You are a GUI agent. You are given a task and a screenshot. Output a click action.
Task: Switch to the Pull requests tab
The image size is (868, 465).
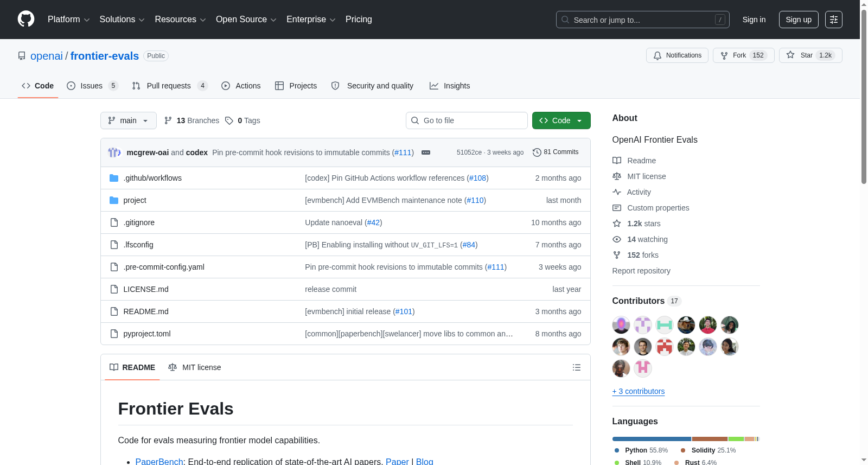coord(170,86)
